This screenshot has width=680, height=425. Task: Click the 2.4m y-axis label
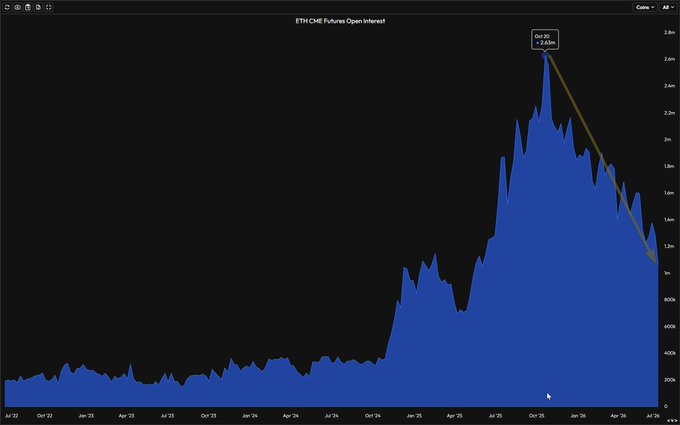[x=670, y=86]
